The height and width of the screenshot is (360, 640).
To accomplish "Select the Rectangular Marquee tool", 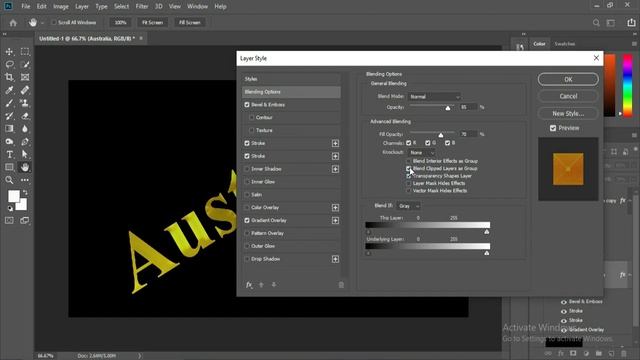I will click(25, 52).
